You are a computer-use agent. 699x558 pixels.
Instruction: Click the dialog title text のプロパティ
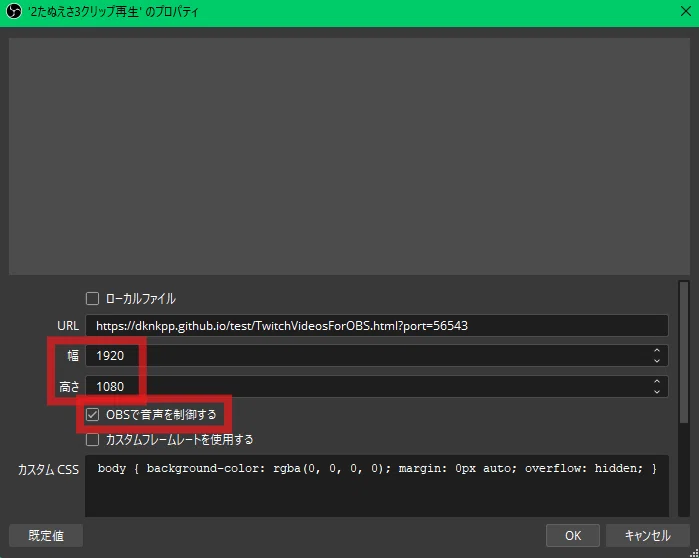[172, 12]
